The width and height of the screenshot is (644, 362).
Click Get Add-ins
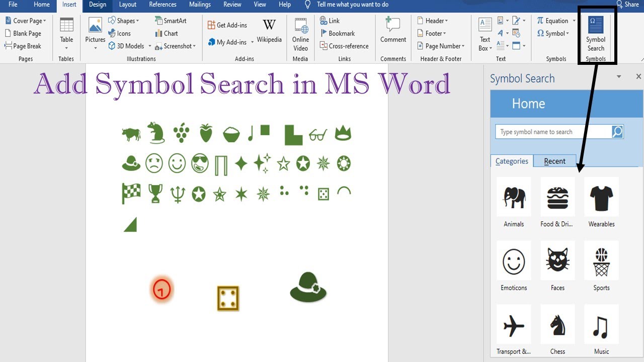227,25
